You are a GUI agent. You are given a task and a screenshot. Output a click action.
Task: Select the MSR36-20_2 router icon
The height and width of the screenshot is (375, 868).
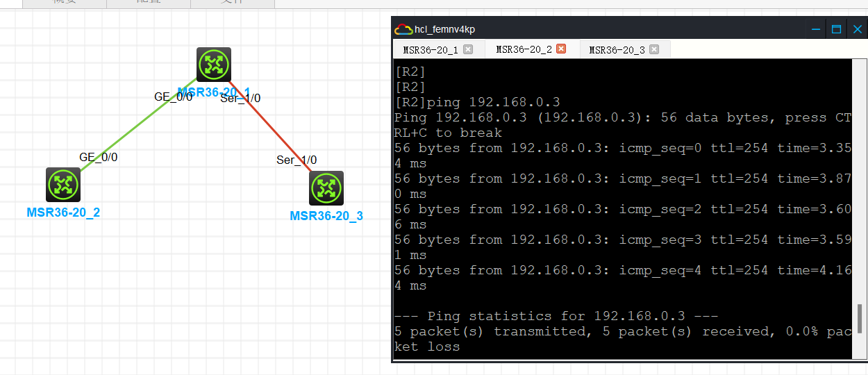[63, 185]
